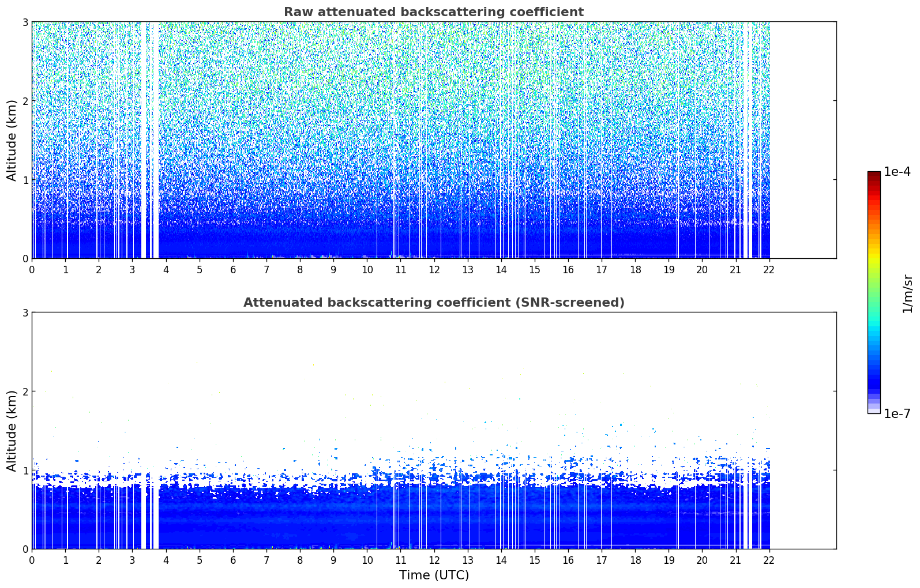Screen dimensions: 920x588
Task: Click the '22' time tick under the top plot
Action: tap(769, 269)
